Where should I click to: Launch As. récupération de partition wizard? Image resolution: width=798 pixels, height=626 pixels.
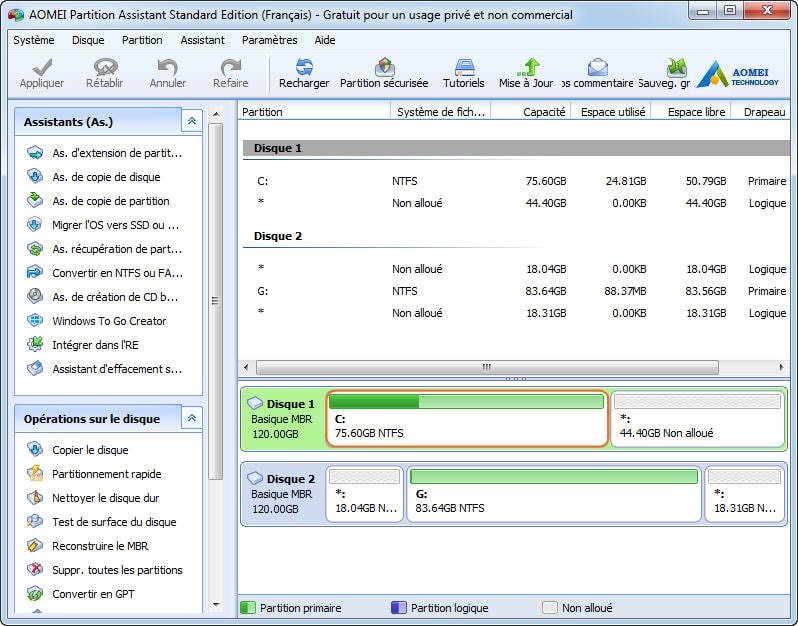click(x=104, y=248)
